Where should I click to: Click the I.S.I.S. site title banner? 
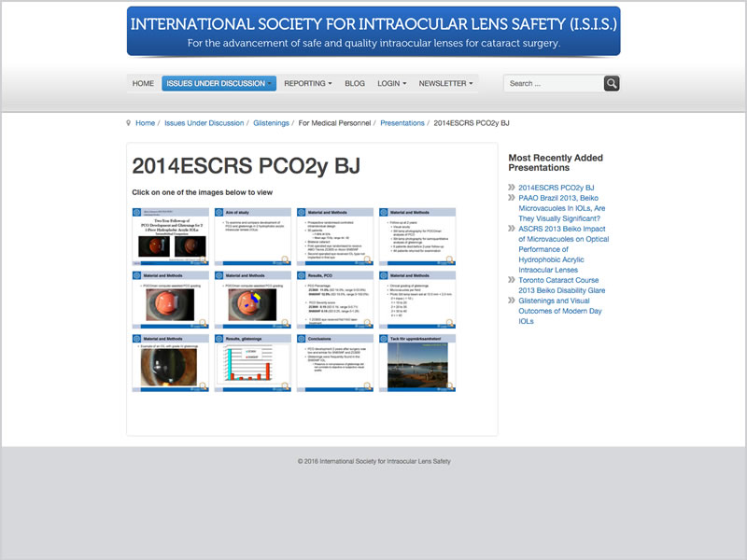[x=373, y=32]
